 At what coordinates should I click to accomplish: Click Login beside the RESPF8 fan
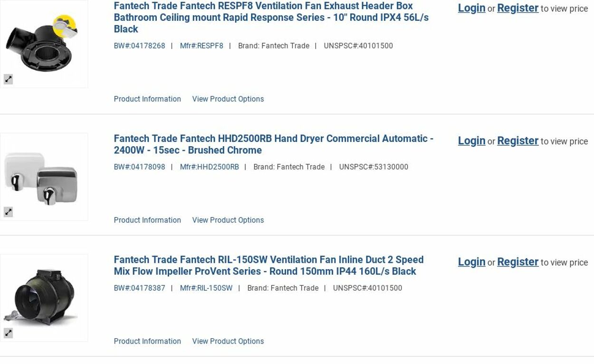click(471, 8)
